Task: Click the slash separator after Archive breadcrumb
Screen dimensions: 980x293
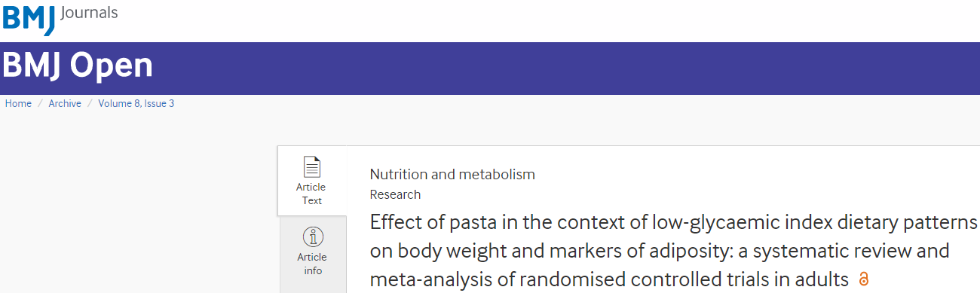Action: (90, 103)
